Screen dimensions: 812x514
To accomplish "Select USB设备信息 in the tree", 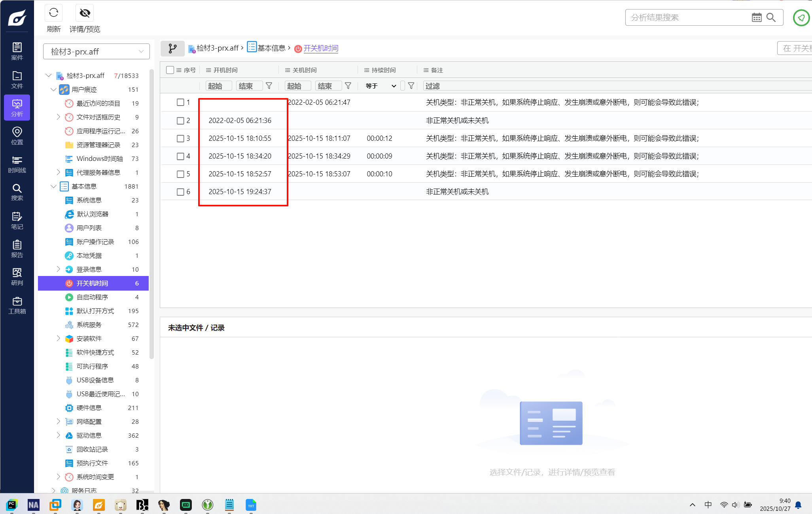I will click(95, 380).
